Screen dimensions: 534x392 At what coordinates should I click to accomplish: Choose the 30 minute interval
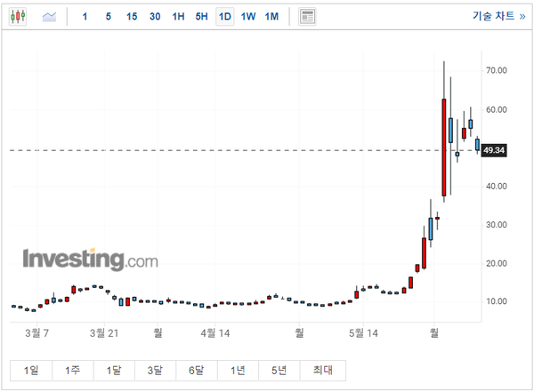click(x=155, y=17)
